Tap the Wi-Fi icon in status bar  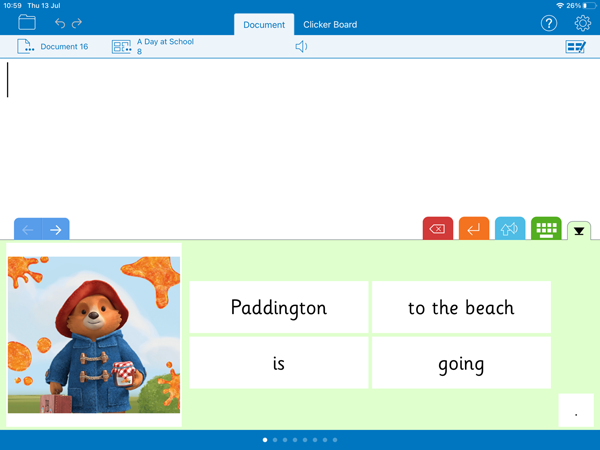pos(560,5)
